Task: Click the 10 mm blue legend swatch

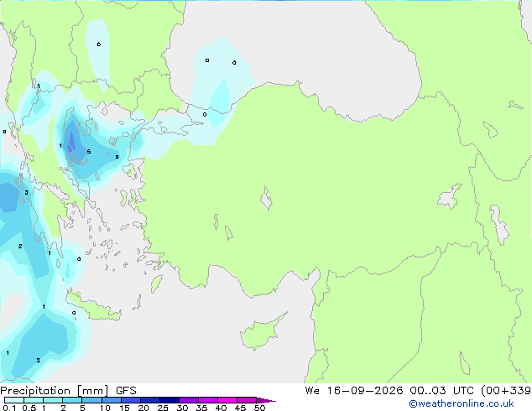Action: pyautogui.click(x=112, y=400)
